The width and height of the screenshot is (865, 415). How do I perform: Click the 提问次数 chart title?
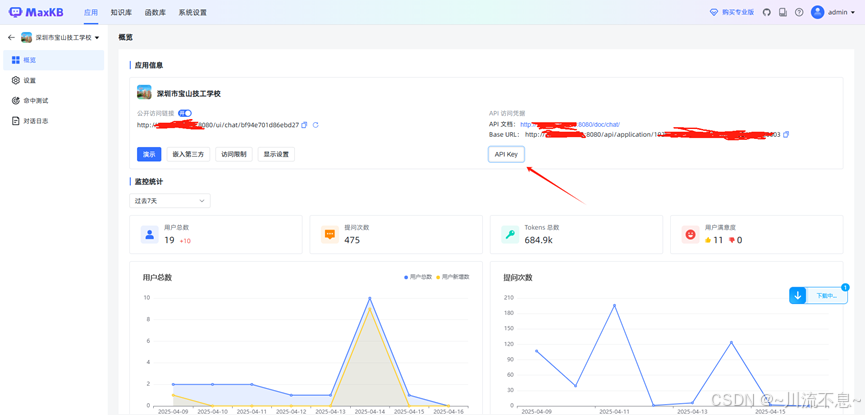pyautogui.click(x=518, y=278)
